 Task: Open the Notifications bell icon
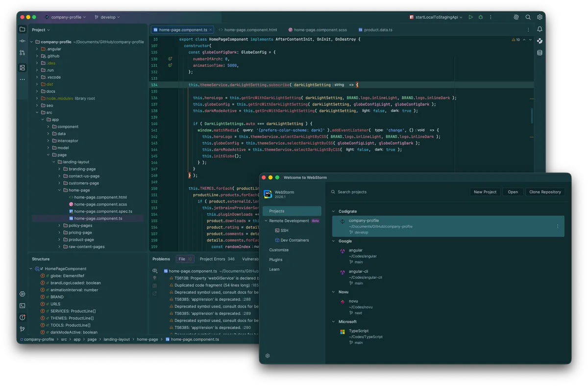(539, 29)
